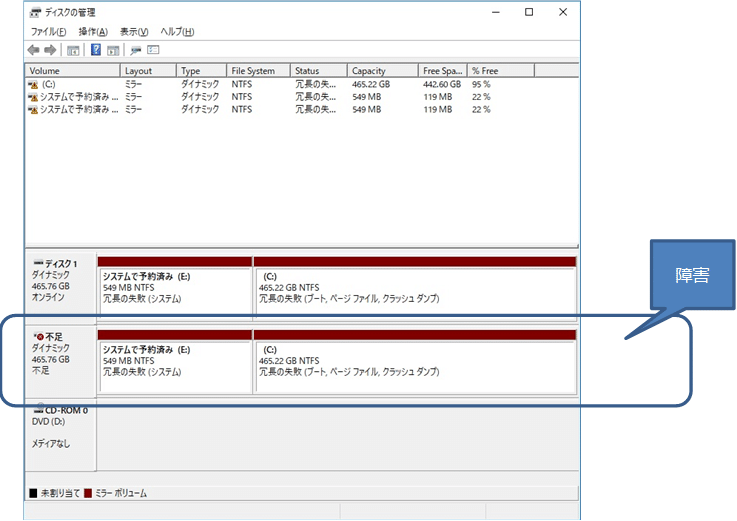The image size is (737, 521).
Task: Open help with the blue question mark icon
Action: 95,49
